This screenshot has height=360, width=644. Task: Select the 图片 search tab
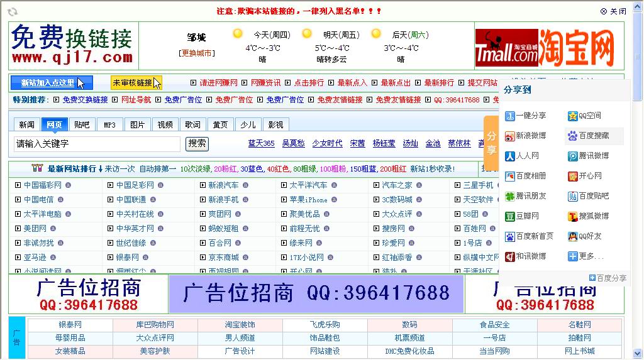click(x=137, y=125)
